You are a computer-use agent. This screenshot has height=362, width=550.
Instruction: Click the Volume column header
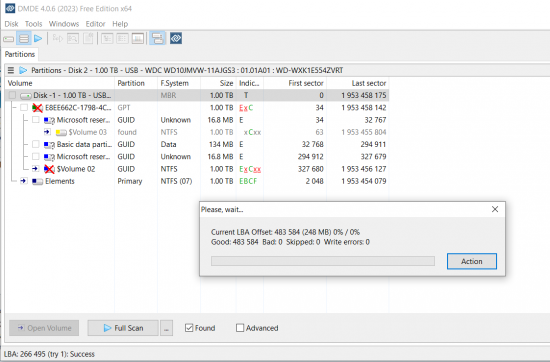pos(60,83)
